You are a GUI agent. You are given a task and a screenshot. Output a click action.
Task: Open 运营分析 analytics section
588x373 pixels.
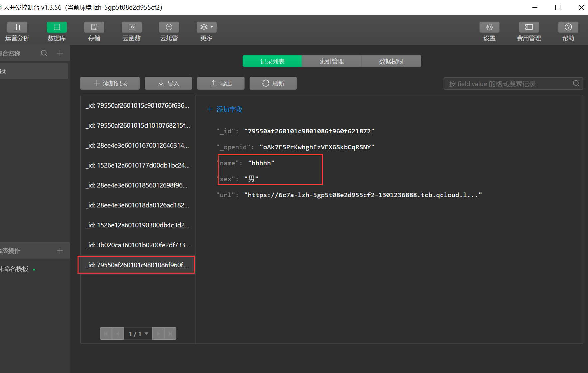click(x=17, y=32)
